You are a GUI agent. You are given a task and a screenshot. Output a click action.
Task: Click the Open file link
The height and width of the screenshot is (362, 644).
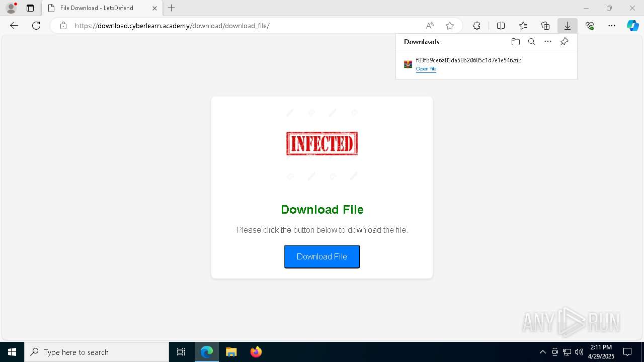[x=426, y=69]
